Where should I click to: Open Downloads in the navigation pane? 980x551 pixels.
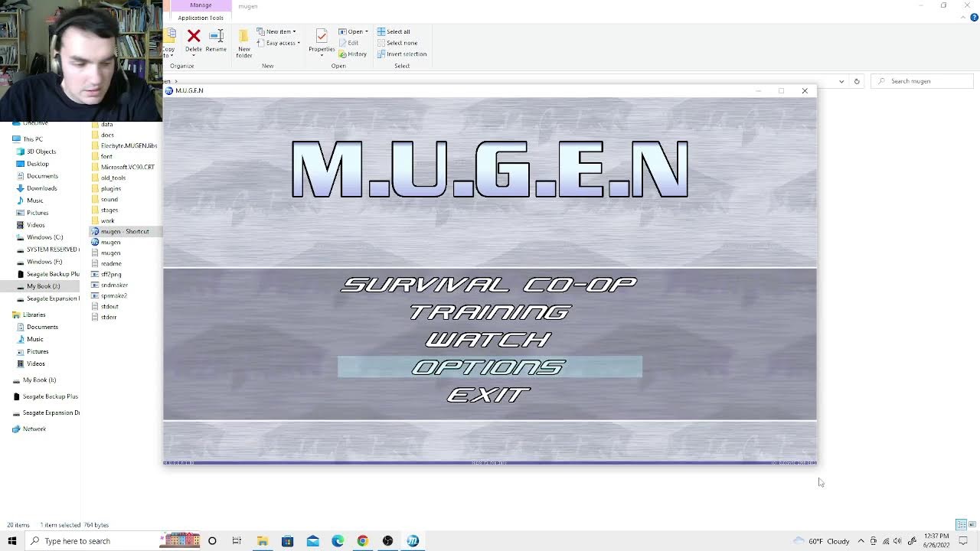pos(35,188)
